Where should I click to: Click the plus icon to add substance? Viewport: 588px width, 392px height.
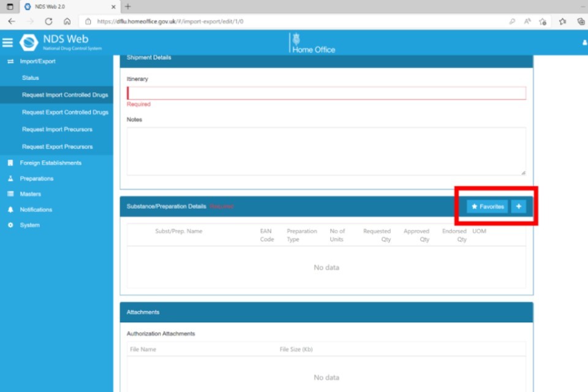coord(518,207)
